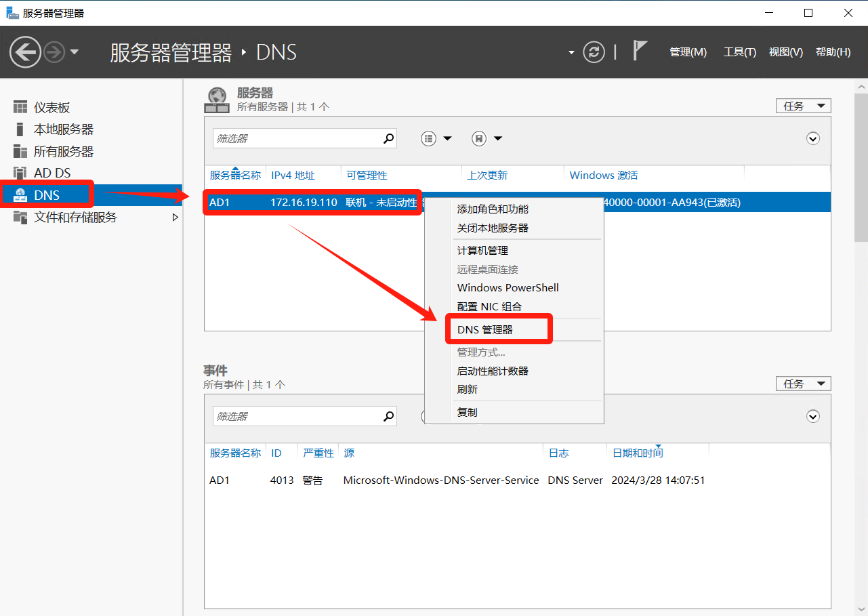Screen dimensions: 868x616
Task: Click the refresh icon in header
Action: tap(594, 52)
